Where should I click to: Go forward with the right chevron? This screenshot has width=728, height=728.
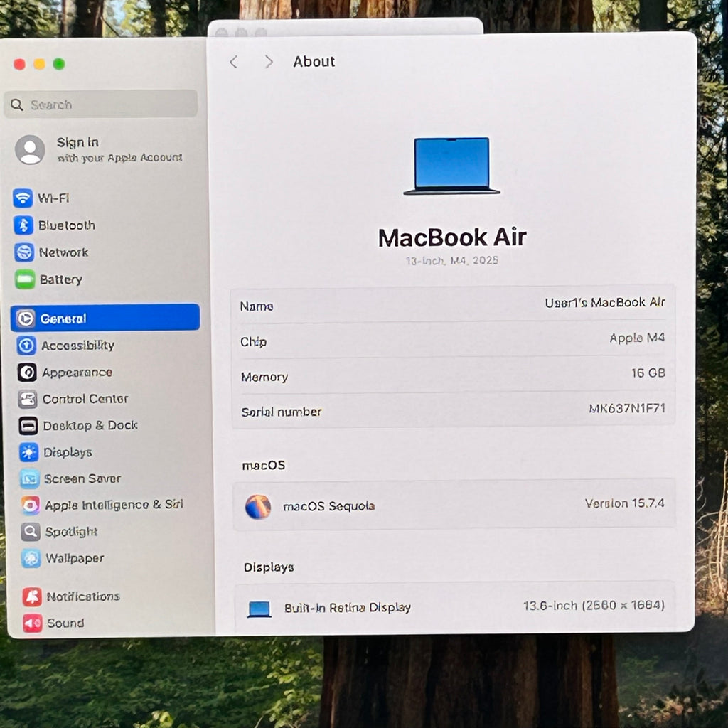pyautogui.click(x=268, y=62)
